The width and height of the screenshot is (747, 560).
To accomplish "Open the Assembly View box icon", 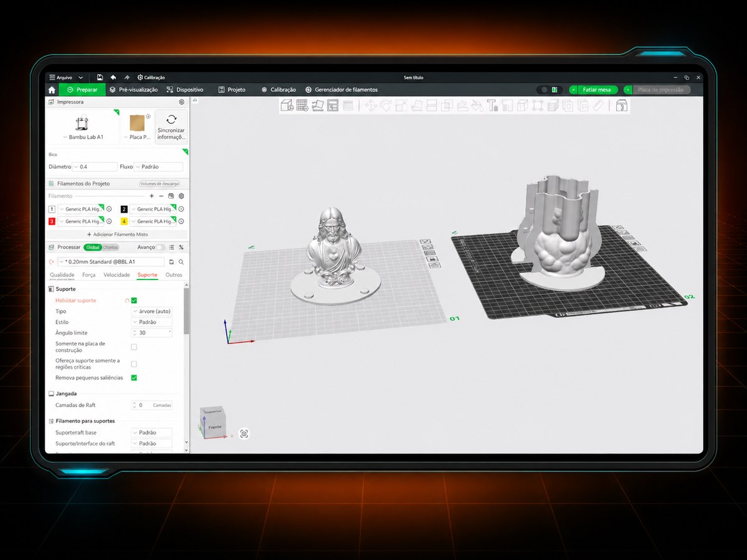I will click(x=621, y=106).
